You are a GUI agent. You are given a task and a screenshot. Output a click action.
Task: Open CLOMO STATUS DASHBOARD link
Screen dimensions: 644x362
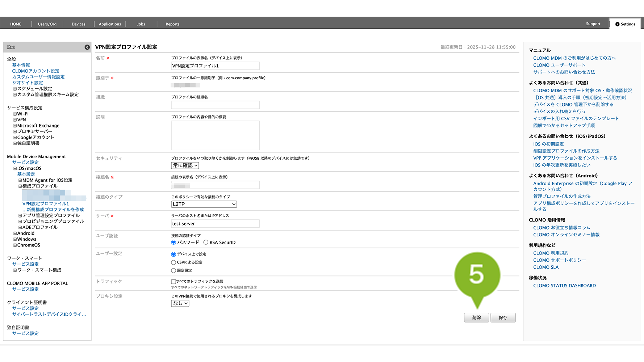tap(564, 286)
